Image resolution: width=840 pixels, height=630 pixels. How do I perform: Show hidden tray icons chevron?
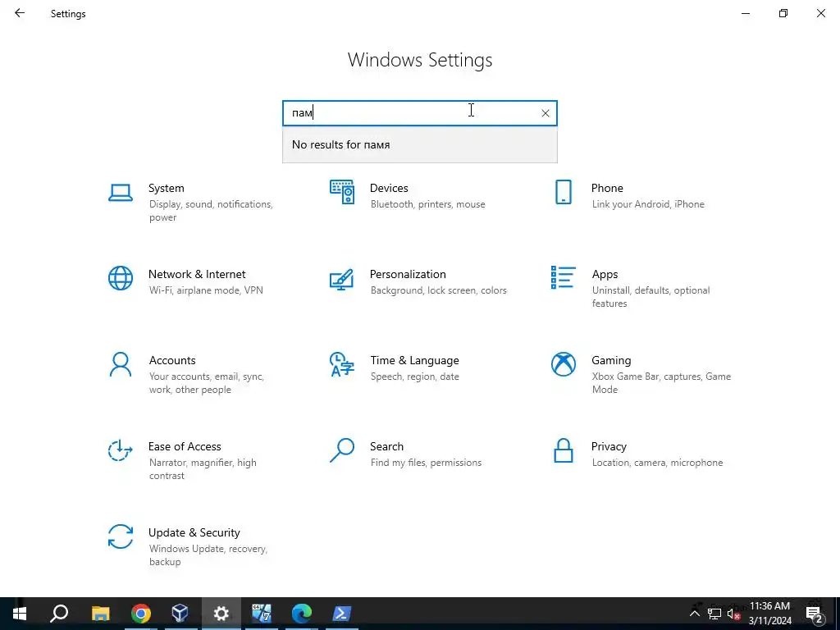[694, 614]
